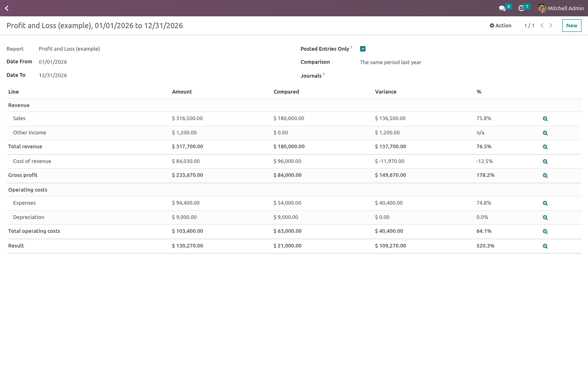Click Total revenue amount $ 317,700.00

pos(187,147)
